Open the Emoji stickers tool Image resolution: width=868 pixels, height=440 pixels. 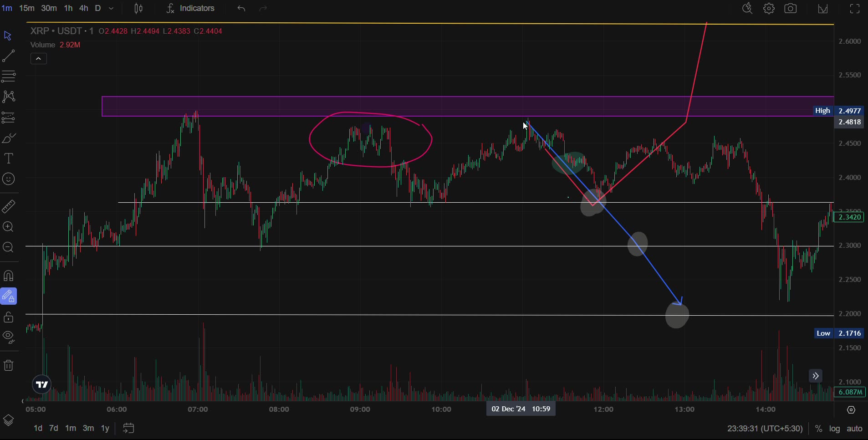pyautogui.click(x=8, y=179)
